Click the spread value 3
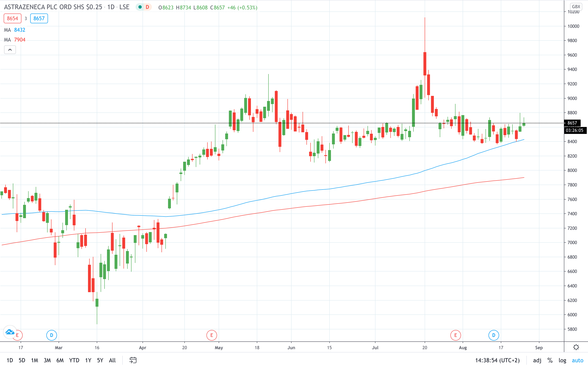 point(26,18)
